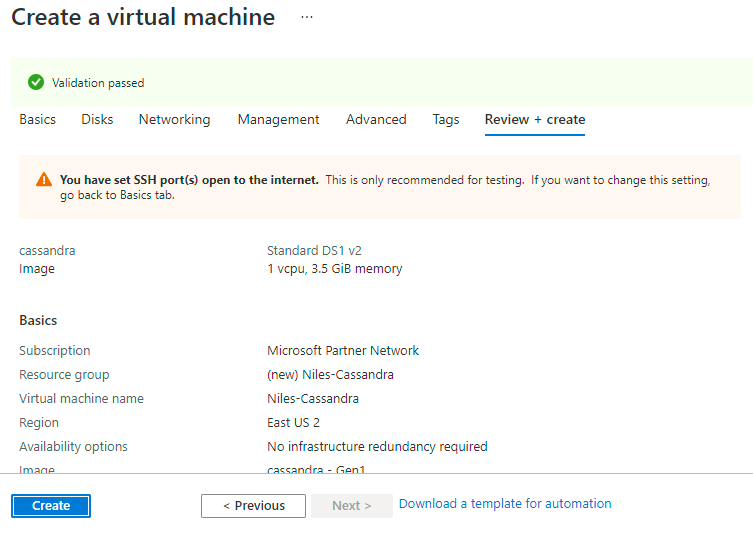Click the orange SSH warning triangle icon
Viewport: 753px width, 533px height.
pyautogui.click(x=43, y=180)
